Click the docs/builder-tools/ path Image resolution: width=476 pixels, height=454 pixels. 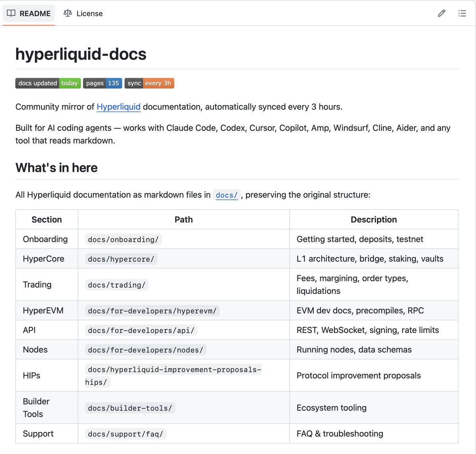tap(130, 408)
